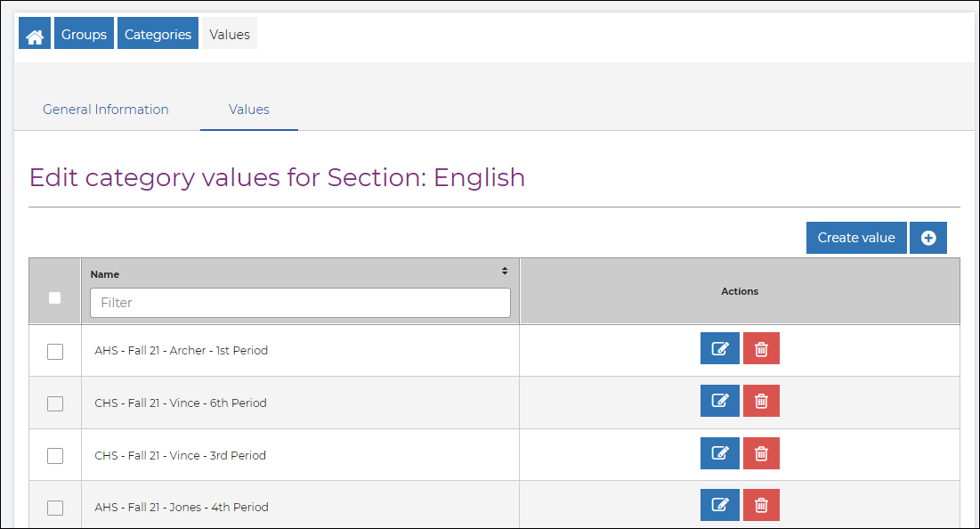The width and height of the screenshot is (980, 529).
Task: Click the home icon in navigation bar
Action: pos(34,33)
